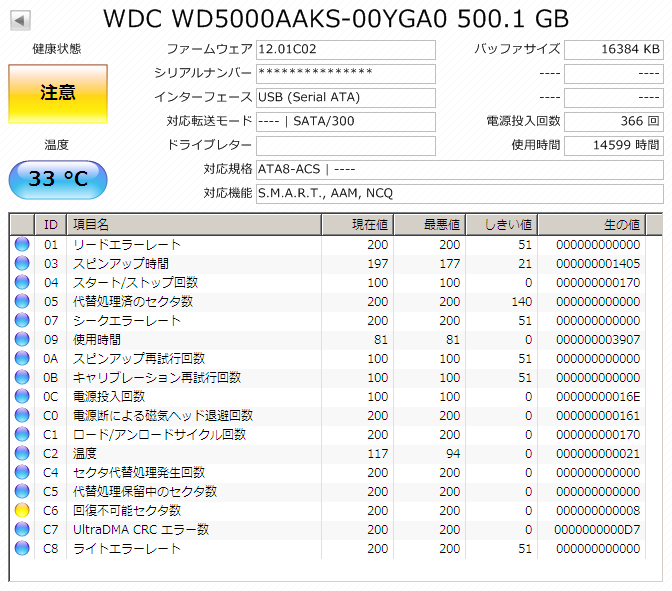The height and width of the screenshot is (591, 672).
Task: Click blue status icon for ID C4
Action: pos(22,472)
